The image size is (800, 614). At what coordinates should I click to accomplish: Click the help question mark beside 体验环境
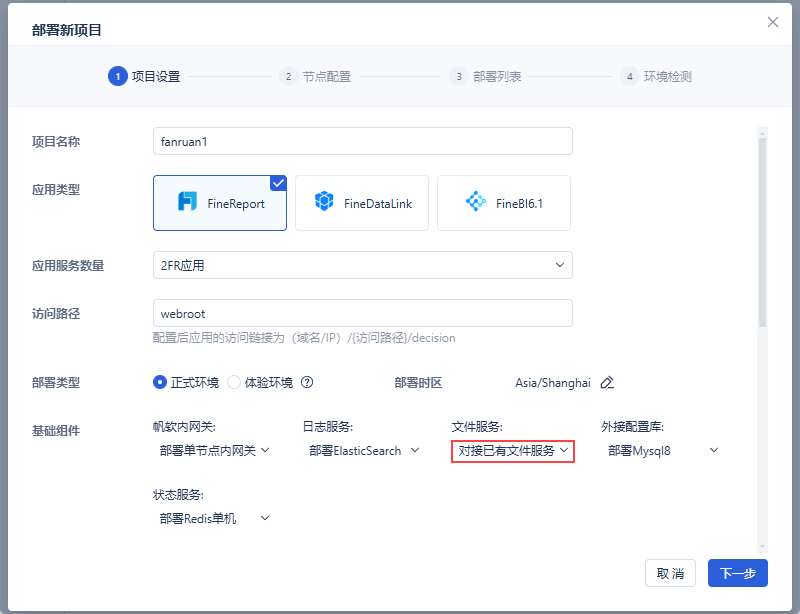click(x=307, y=382)
